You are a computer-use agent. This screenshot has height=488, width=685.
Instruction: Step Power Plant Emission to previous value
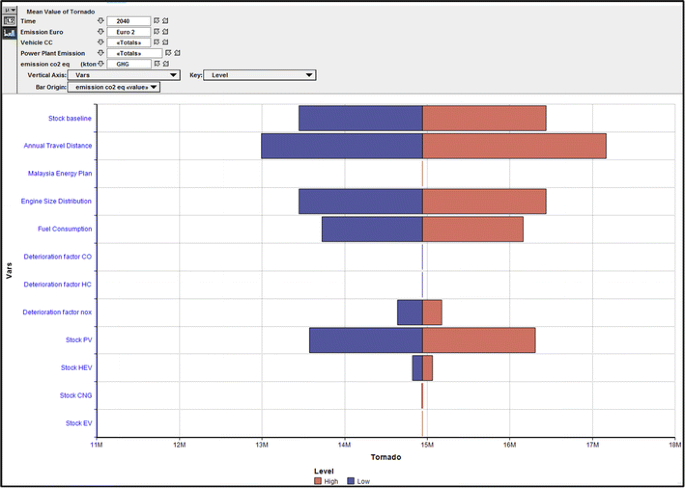point(168,53)
